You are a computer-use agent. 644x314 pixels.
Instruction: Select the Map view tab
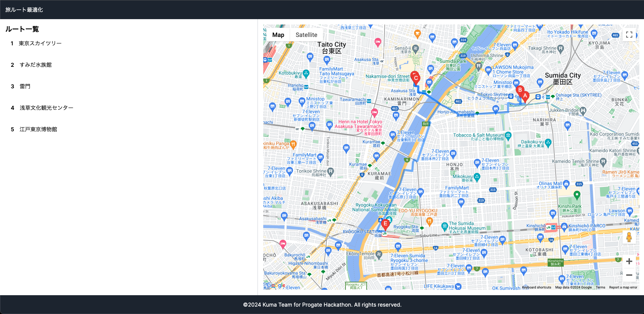pos(278,35)
